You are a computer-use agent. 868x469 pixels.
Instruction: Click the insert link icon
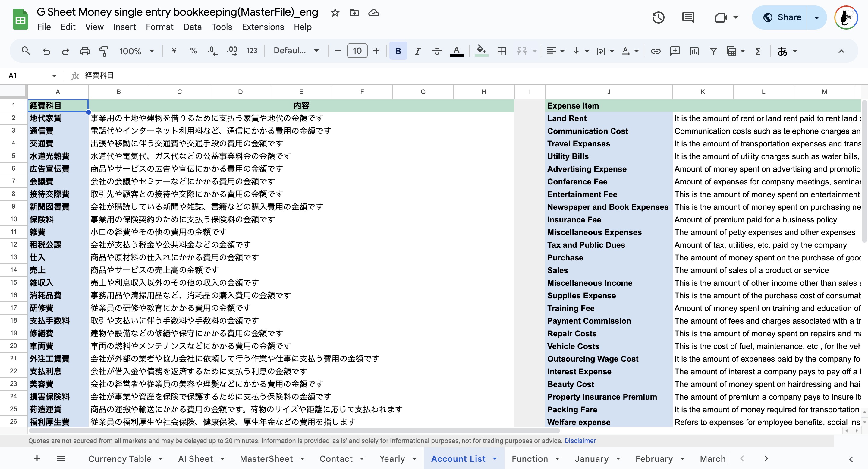click(x=656, y=51)
